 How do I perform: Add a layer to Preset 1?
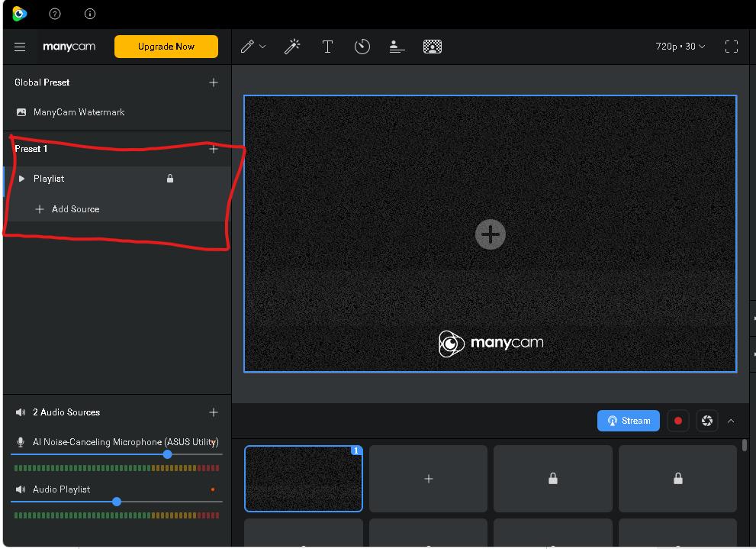pyautogui.click(x=214, y=149)
